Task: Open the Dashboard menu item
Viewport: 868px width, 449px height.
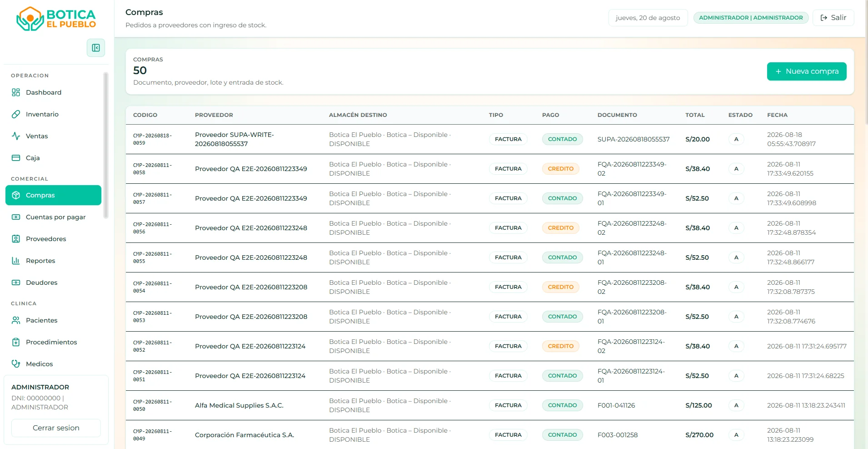Action: point(53,92)
